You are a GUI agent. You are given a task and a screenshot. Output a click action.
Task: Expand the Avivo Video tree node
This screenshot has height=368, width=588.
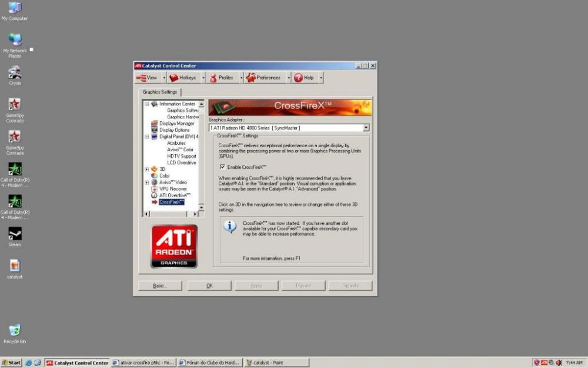pos(146,183)
